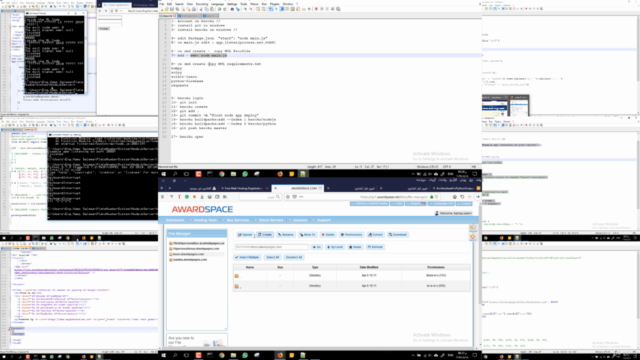Click the Deselect All button
The height and width of the screenshot is (360, 640).
[294, 258]
